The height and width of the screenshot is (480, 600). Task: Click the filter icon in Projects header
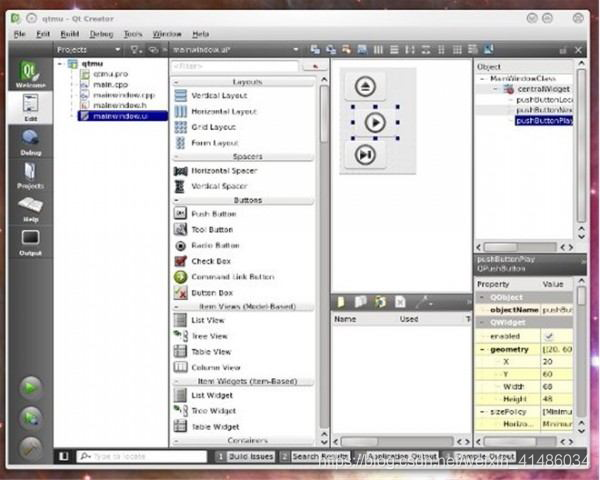[x=136, y=50]
